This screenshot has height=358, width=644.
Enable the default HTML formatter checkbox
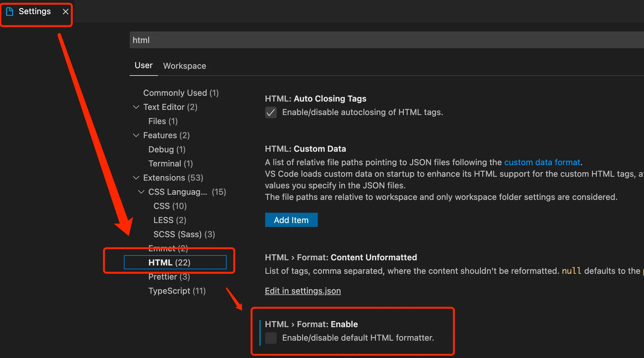point(271,338)
